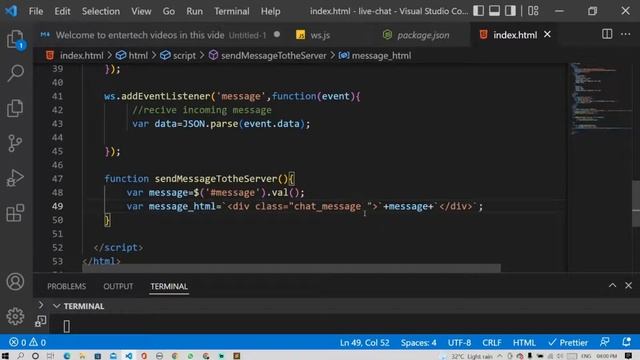
Task: Click the notifications bell in status bar
Action: (626, 342)
